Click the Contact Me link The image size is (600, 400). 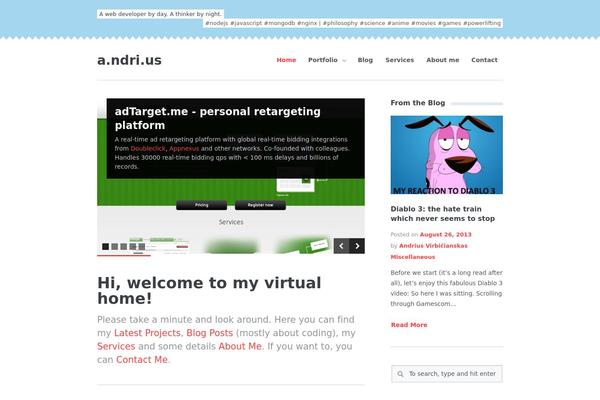(x=142, y=360)
